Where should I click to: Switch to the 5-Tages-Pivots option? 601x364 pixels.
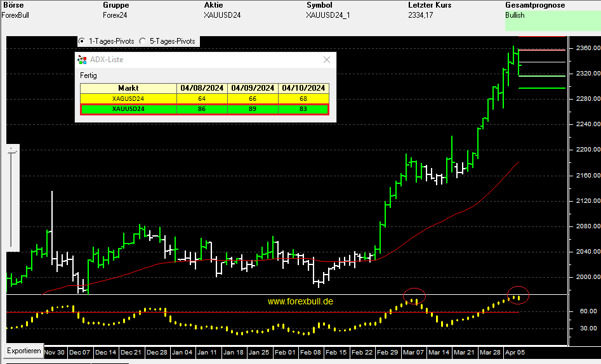coord(142,41)
